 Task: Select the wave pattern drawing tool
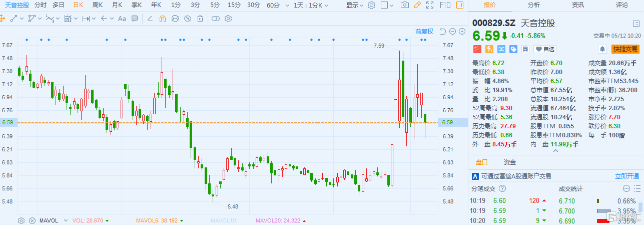50,19
